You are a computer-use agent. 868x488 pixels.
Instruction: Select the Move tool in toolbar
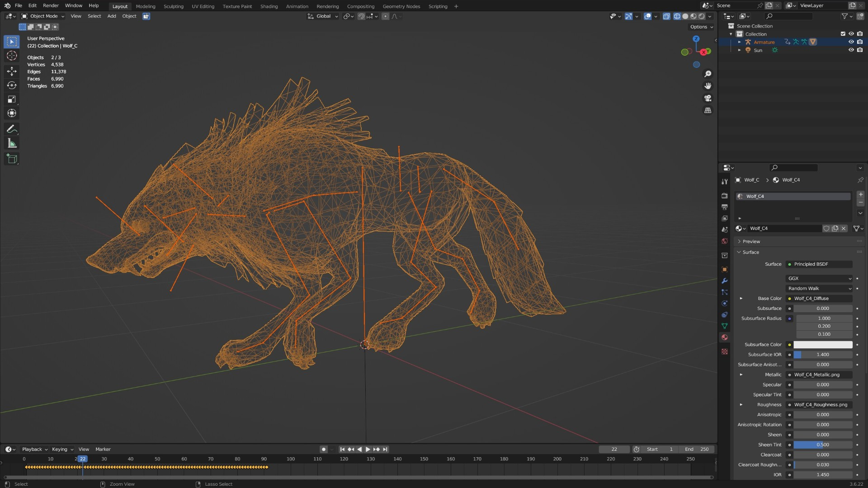[12, 71]
